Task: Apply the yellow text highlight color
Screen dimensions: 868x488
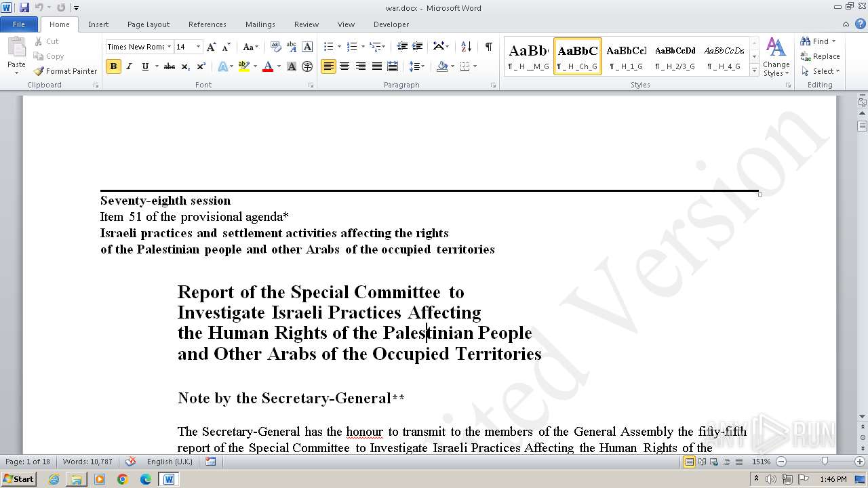Action: (244, 66)
